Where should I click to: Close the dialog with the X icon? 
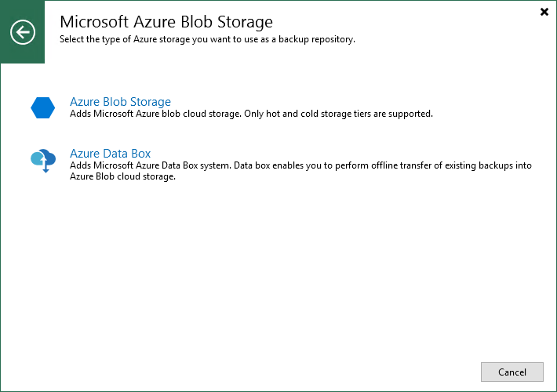tap(544, 12)
